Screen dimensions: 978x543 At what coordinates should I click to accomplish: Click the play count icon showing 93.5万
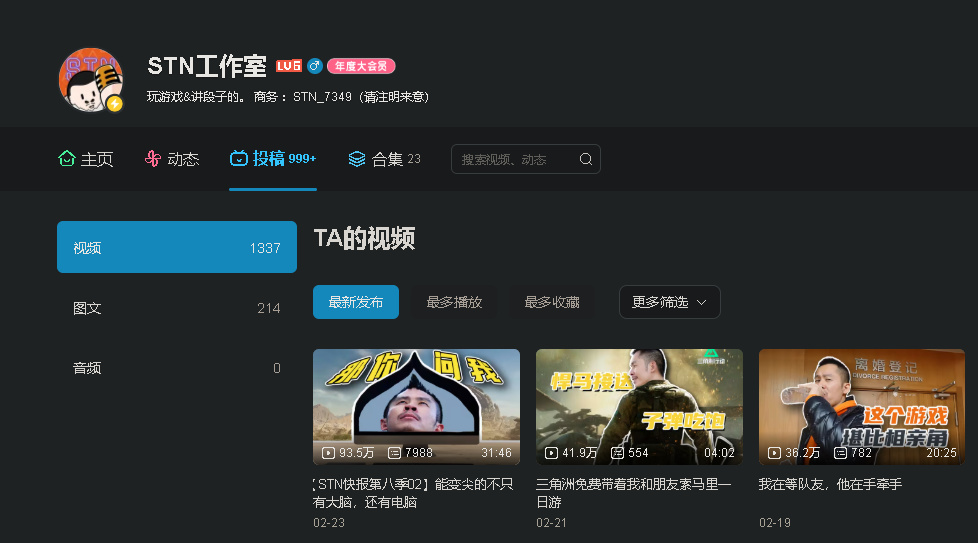[328, 453]
